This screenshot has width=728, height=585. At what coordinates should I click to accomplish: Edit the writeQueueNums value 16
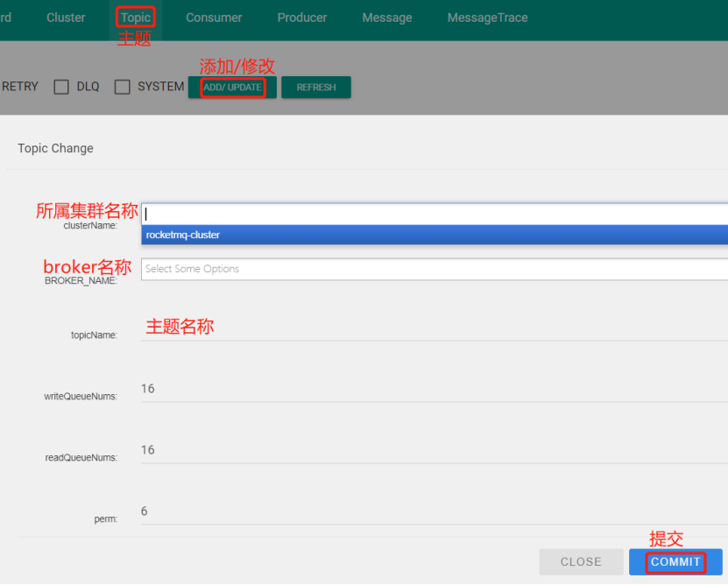pyautogui.click(x=435, y=390)
